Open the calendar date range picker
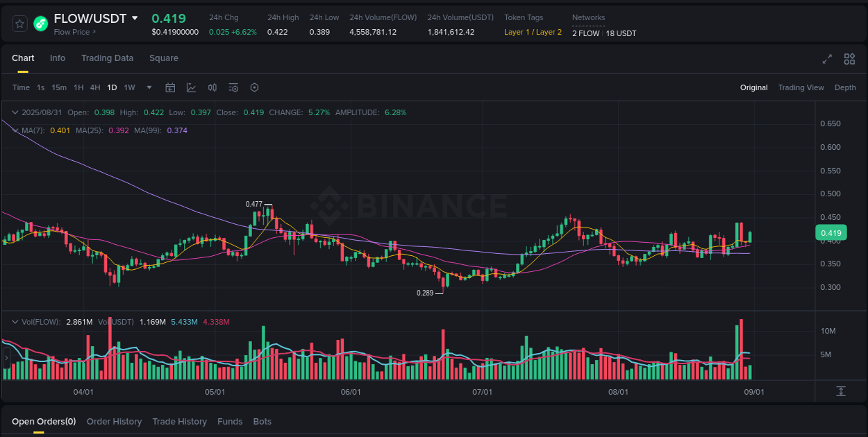This screenshot has height=437, width=868. click(x=170, y=87)
